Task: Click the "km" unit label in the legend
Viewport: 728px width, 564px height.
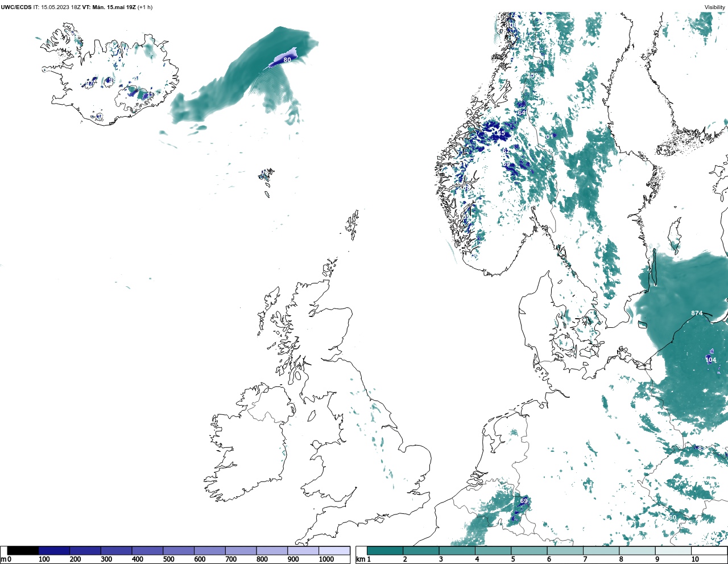Action: pyautogui.click(x=360, y=559)
